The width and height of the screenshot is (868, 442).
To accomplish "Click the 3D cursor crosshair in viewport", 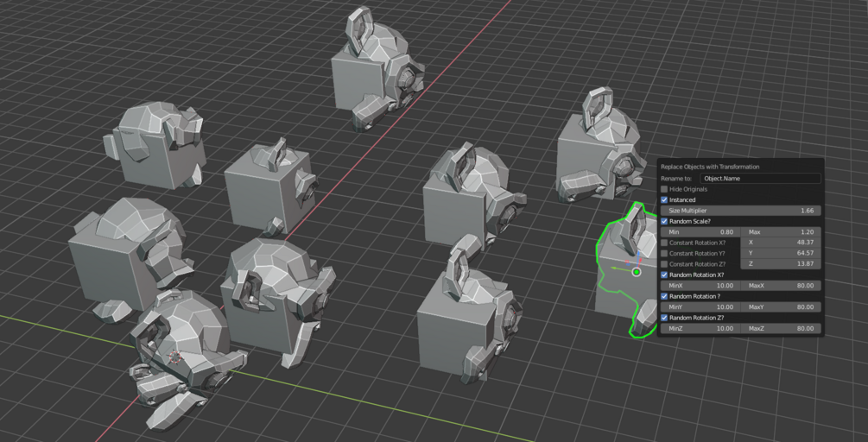I will 175,357.
